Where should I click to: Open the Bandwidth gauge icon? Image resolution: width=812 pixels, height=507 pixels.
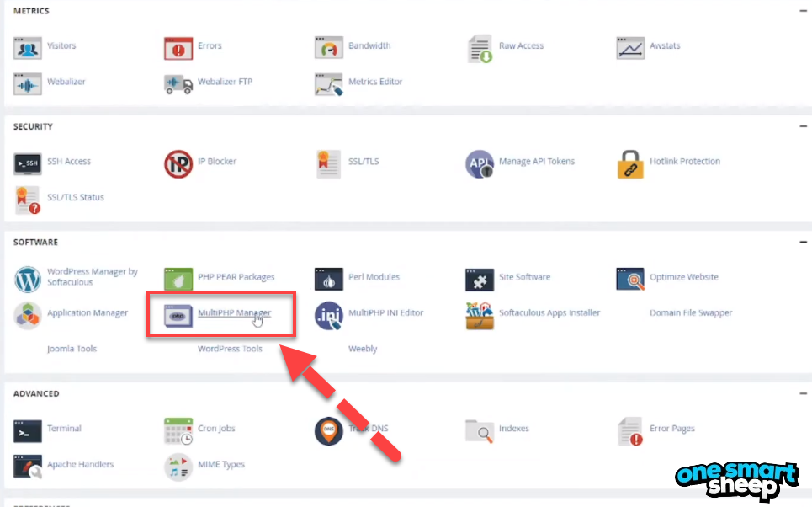pos(328,48)
